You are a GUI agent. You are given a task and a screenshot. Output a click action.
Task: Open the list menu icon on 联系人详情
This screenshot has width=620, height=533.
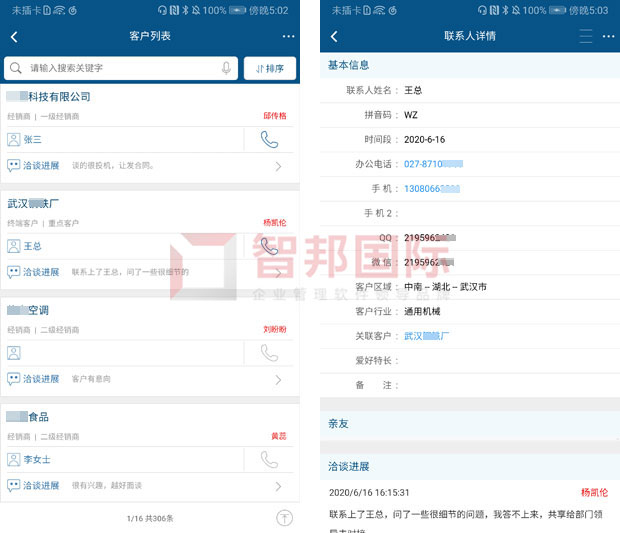[x=586, y=36]
